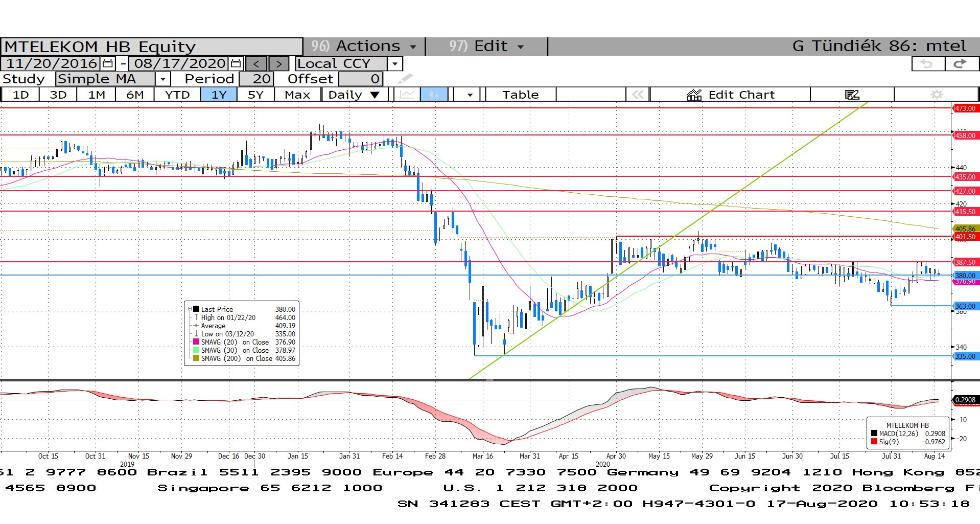This screenshot has height=524, width=980.
Task: Open chart settings gear icon
Action: 937,95
